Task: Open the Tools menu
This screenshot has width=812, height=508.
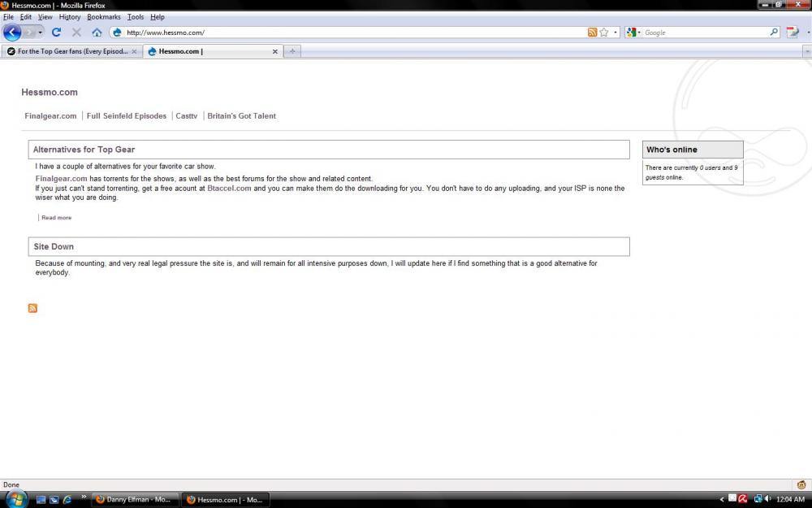Action: click(x=136, y=16)
